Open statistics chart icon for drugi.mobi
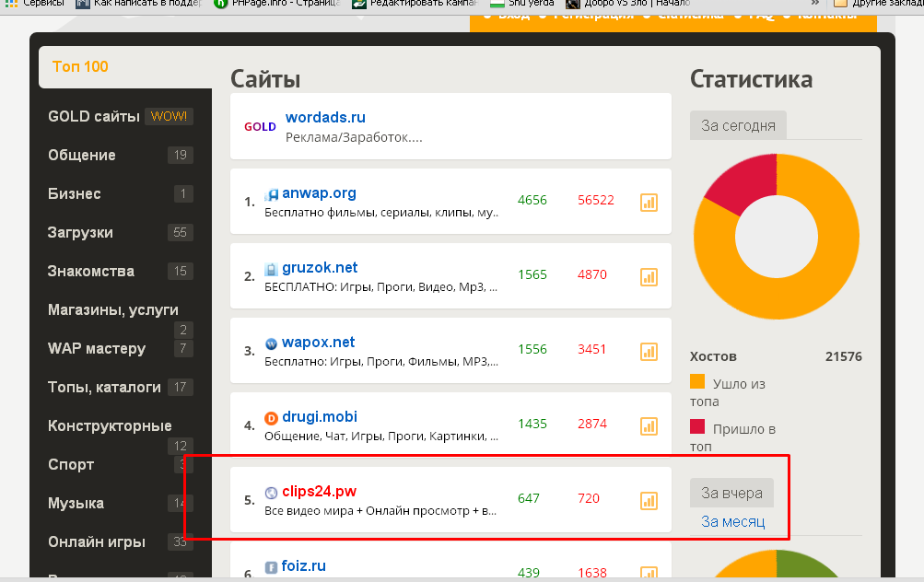 click(x=649, y=426)
